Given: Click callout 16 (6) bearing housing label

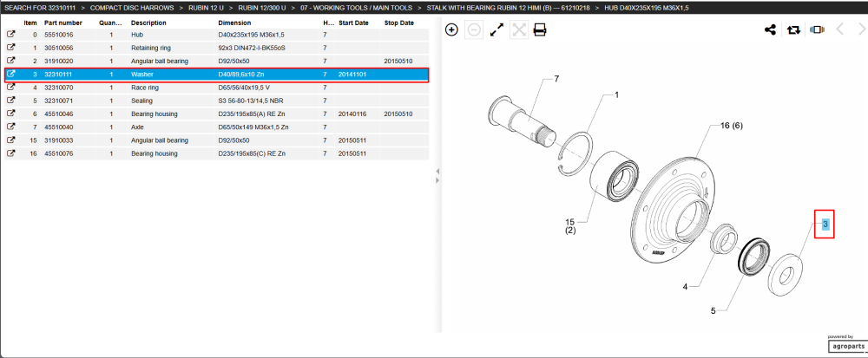Looking at the screenshot, I should (731, 126).
